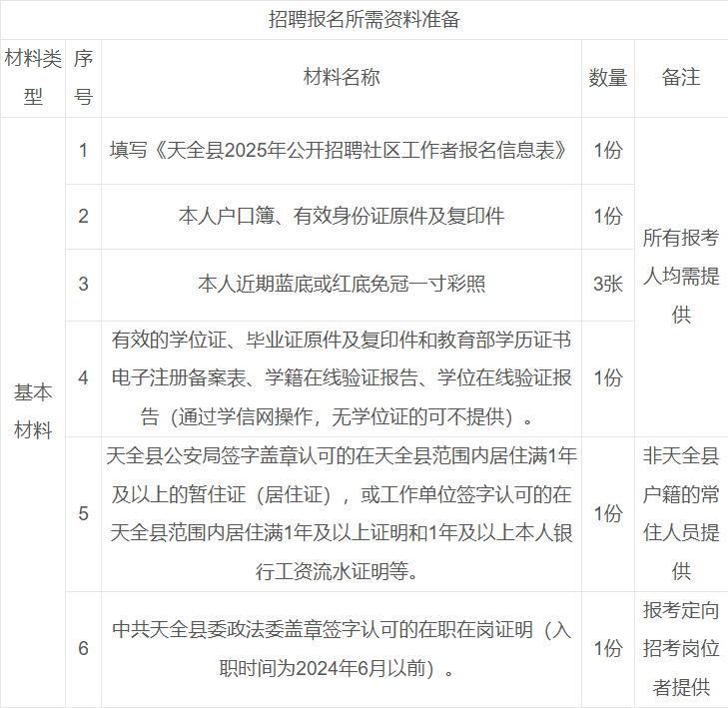Click the 基本材料 category cell
The image size is (728, 708).
33,411
